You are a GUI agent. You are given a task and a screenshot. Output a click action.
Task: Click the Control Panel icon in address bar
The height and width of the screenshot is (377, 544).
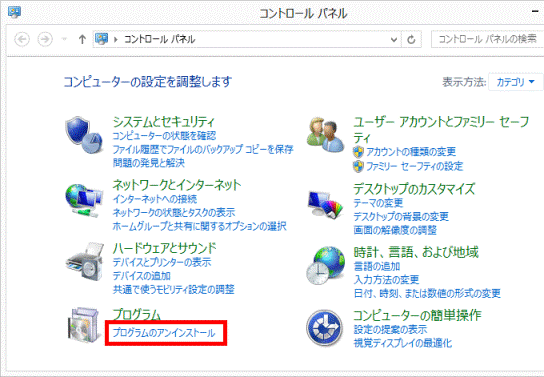click(x=102, y=39)
